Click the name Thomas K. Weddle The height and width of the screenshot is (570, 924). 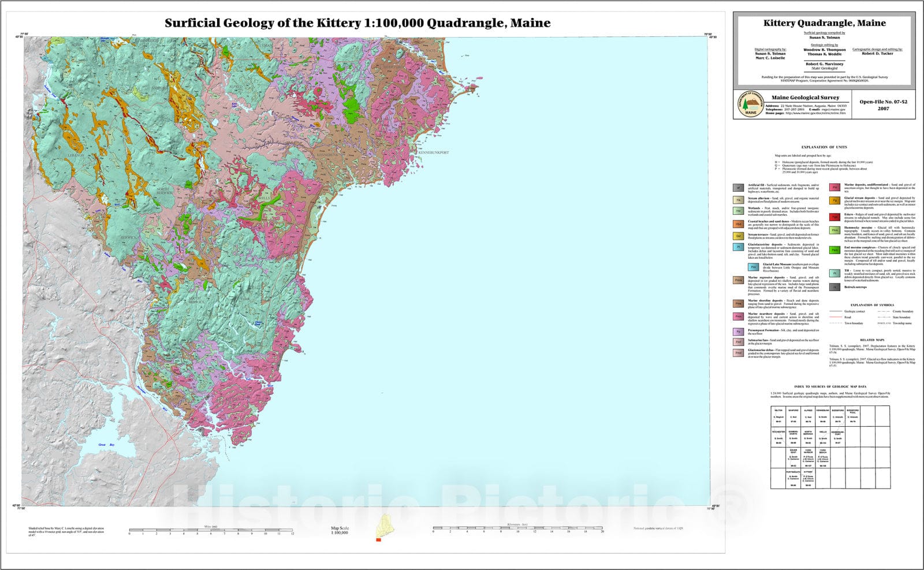tap(824, 54)
